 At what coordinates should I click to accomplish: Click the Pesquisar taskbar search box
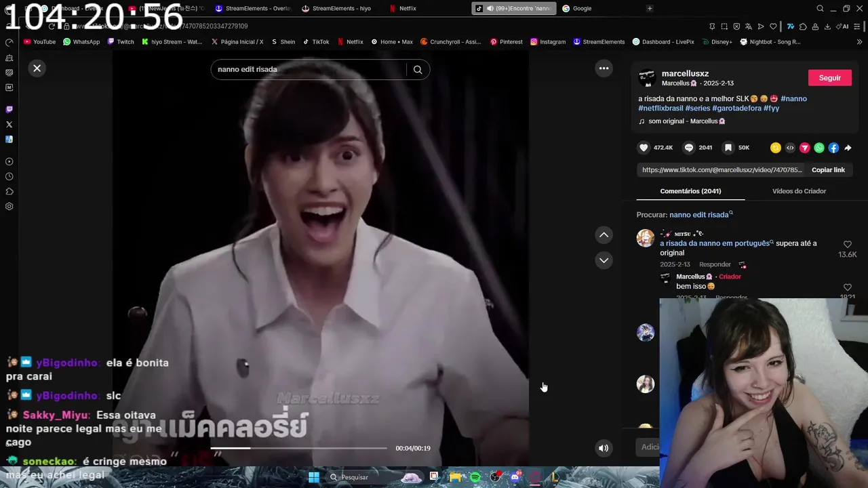click(x=374, y=477)
